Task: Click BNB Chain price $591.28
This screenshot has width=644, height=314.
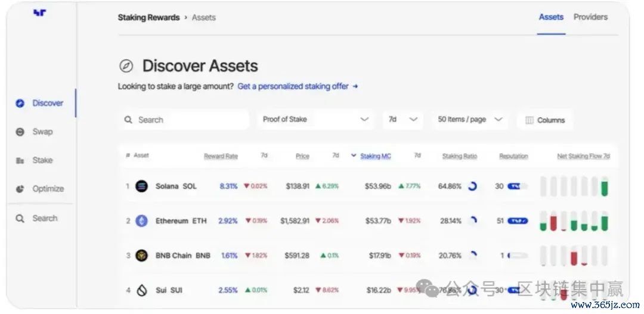Action: (x=297, y=255)
